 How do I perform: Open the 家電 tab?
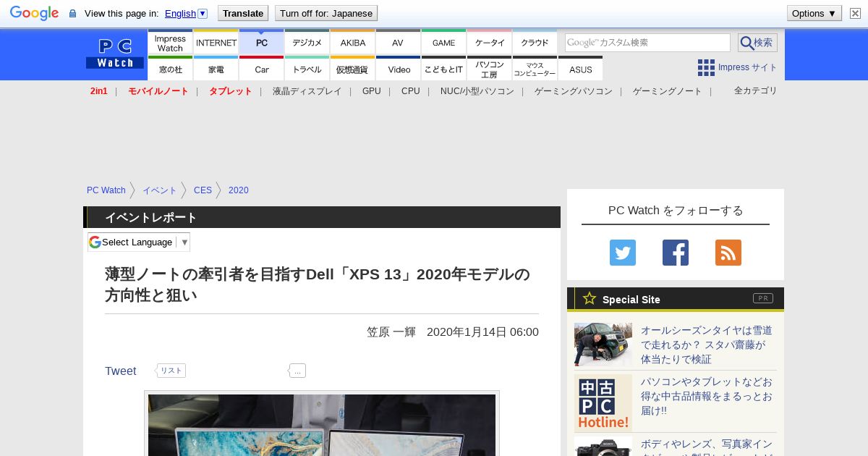click(x=216, y=69)
